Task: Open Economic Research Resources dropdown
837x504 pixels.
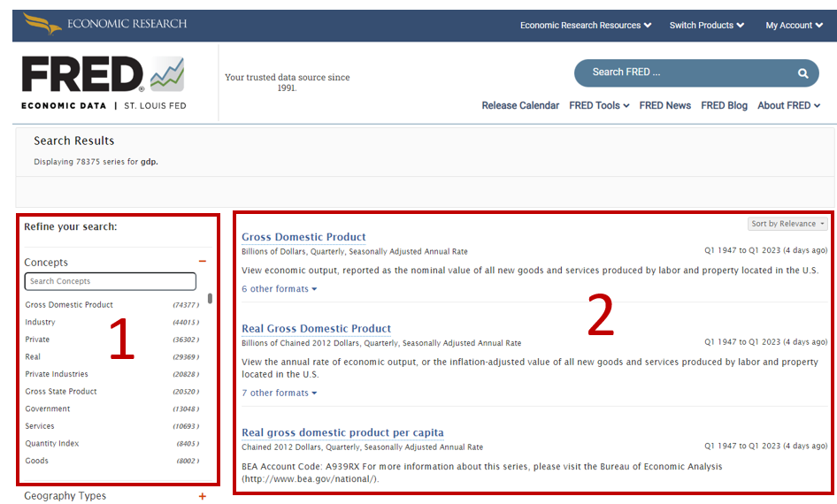Action: [x=586, y=25]
